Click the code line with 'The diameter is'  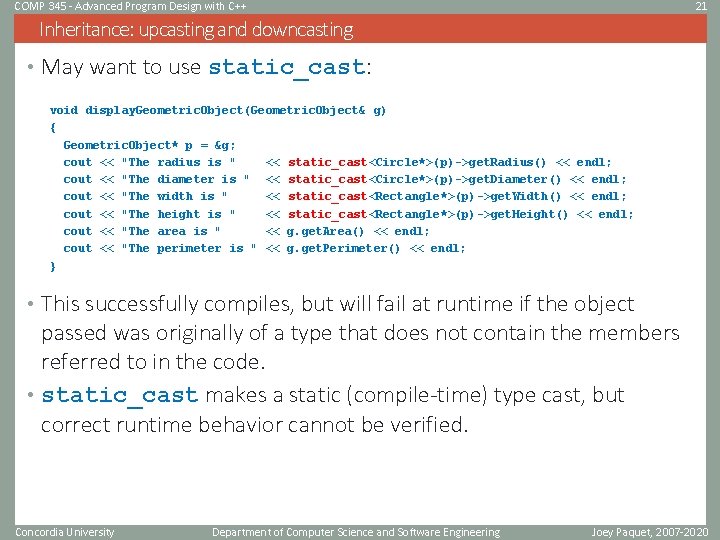click(345, 180)
